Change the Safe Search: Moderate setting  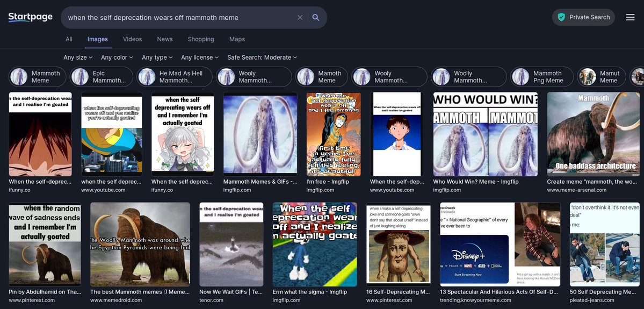point(262,58)
